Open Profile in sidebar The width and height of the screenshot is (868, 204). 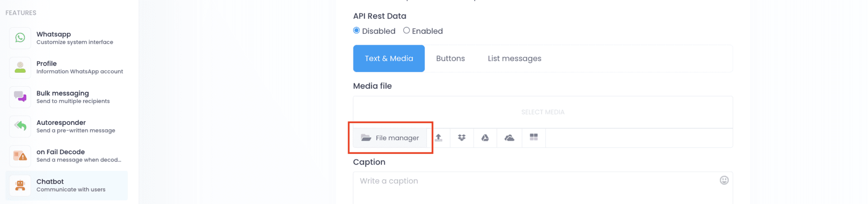pos(66,67)
